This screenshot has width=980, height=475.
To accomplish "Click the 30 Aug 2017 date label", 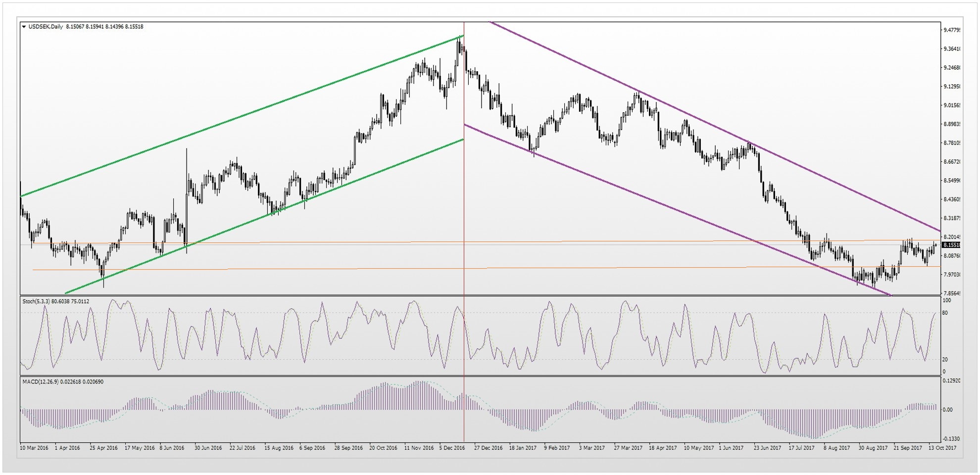I will pyautogui.click(x=873, y=448).
